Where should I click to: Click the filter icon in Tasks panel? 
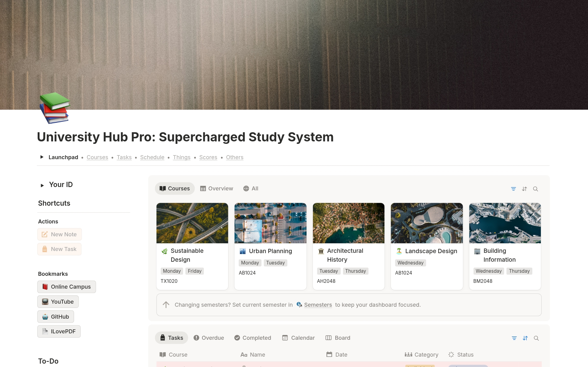(x=514, y=338)
